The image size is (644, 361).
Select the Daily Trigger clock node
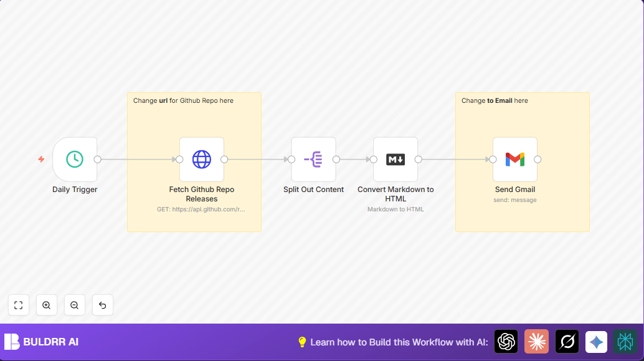click(x=75, y=160)
